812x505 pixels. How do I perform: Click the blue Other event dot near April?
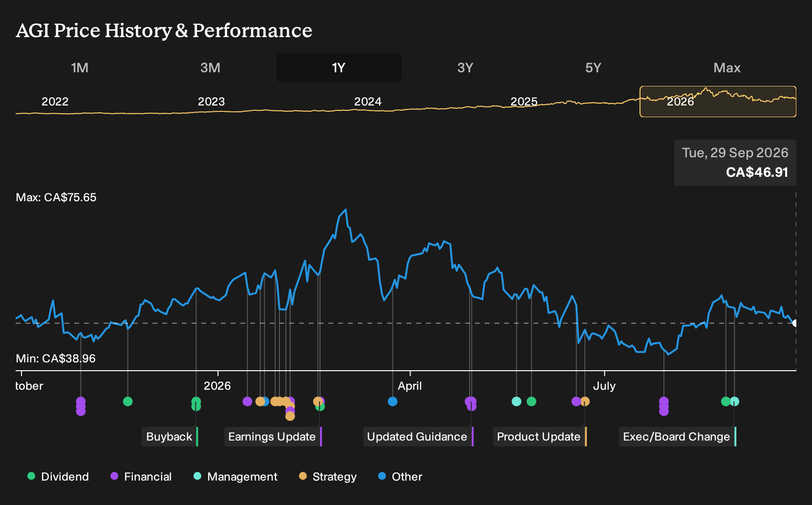click(392, 401)
